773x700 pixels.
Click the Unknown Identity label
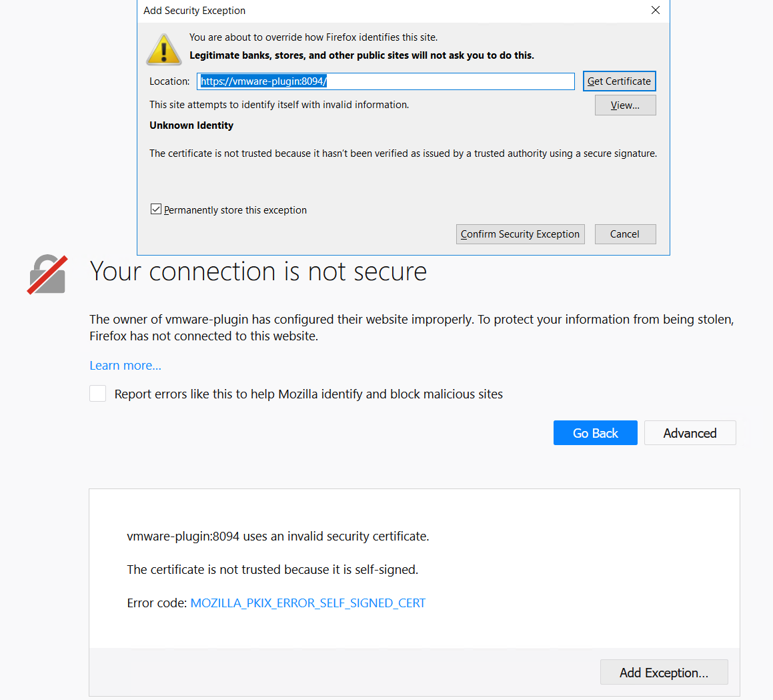(x=191, y=125)
